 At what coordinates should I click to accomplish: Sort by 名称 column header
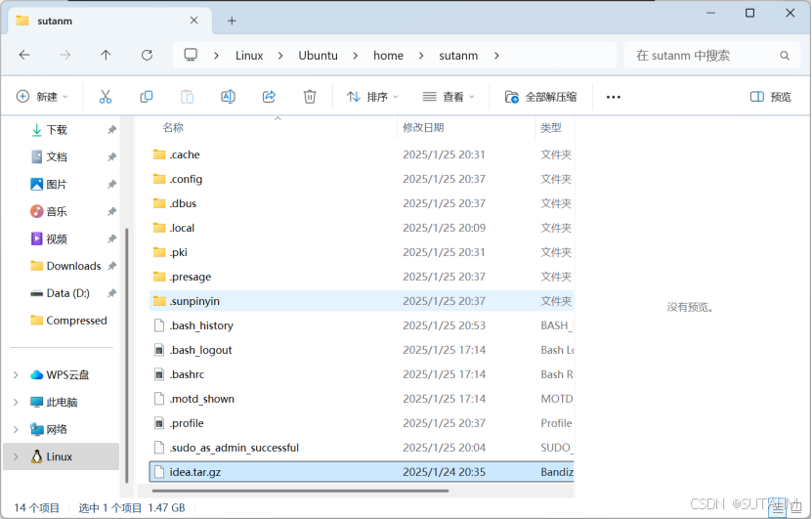(x=173, y=127)
